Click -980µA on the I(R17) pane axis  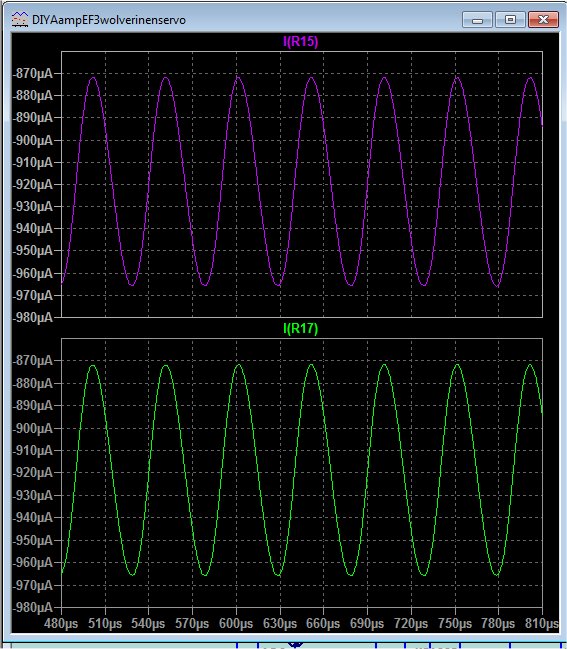pos(33,607)
